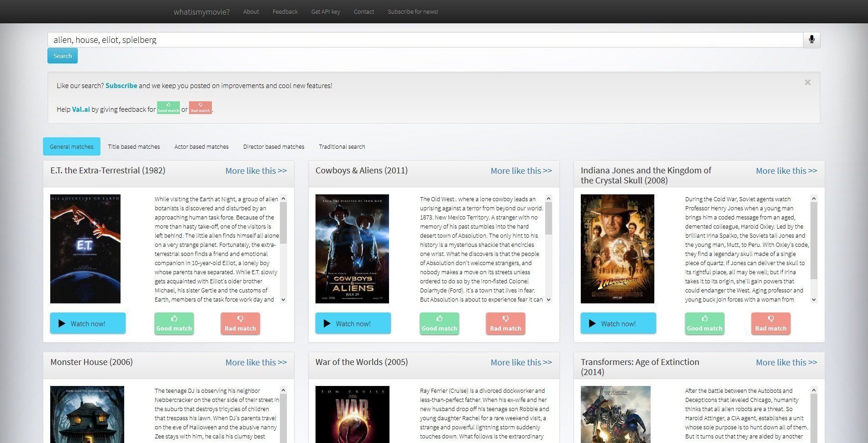Open the Monster House poster image
The image size is (868, 443).
(x=87, y=414)
